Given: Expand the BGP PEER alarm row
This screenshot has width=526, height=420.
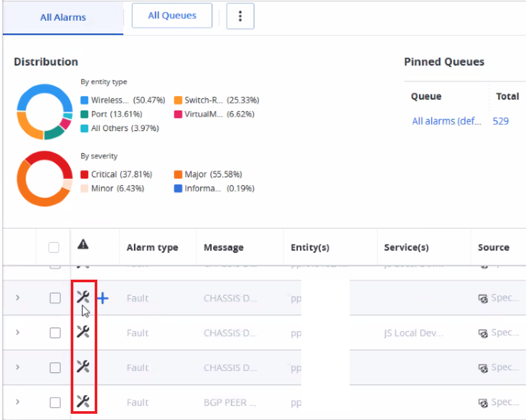Looking at the screenshot, I should (18, 402).
